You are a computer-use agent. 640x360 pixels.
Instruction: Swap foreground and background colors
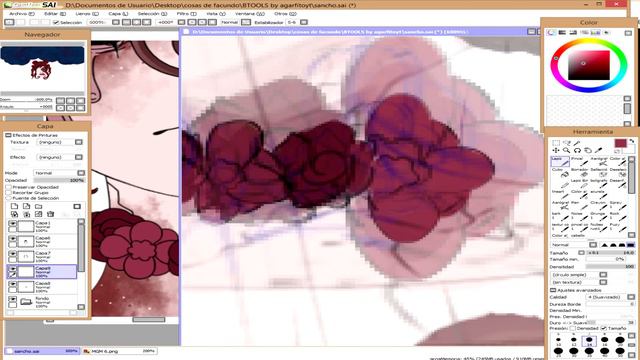[631, 141]
